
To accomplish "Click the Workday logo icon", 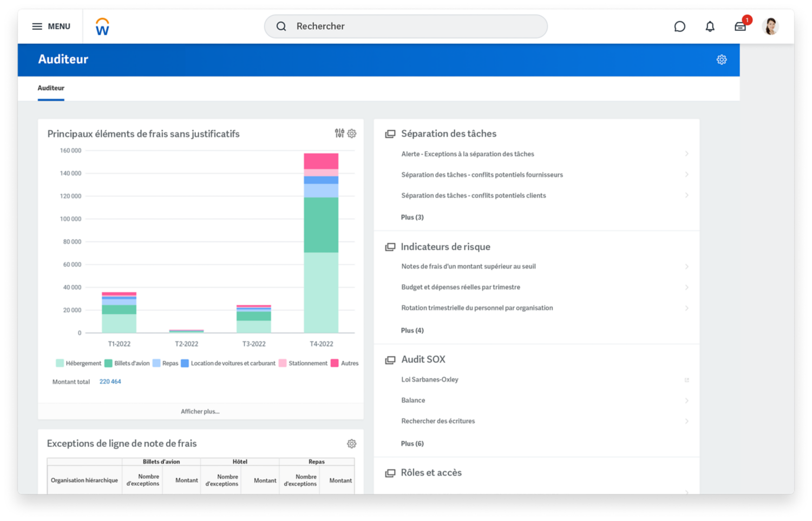I will click(102, 27).
